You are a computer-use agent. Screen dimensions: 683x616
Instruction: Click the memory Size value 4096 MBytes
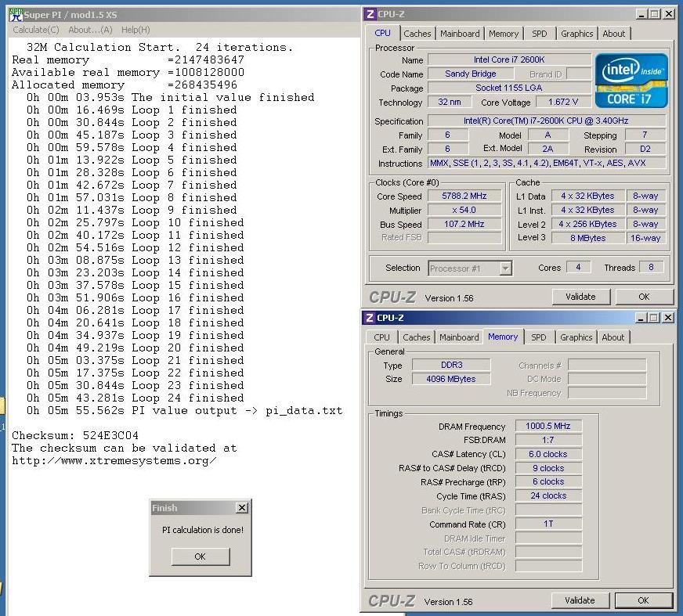click(x=451, y=379)
